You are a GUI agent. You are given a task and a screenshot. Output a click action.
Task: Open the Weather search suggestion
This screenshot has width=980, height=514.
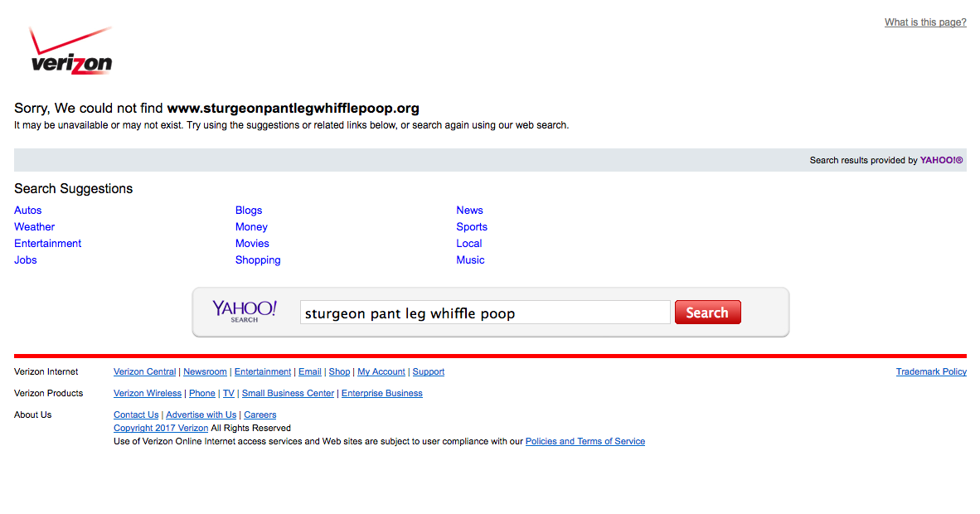(34, 227)
